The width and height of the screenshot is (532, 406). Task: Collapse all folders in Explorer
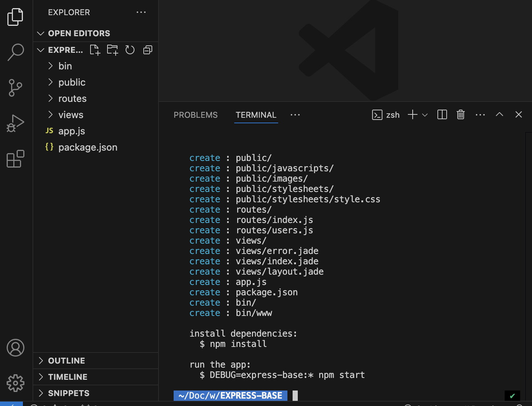tap(148, 50)
